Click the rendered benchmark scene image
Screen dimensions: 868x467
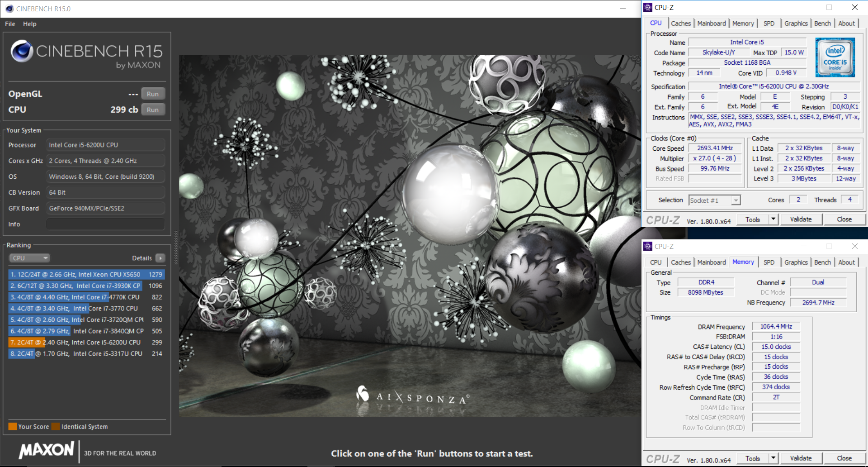point(410,236)
